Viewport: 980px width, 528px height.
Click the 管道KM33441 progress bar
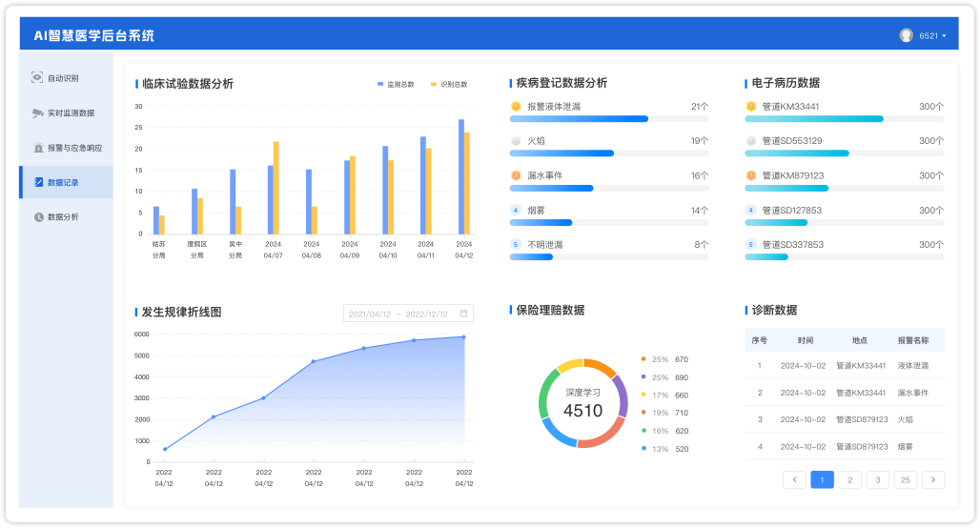[x=845, y=119]
